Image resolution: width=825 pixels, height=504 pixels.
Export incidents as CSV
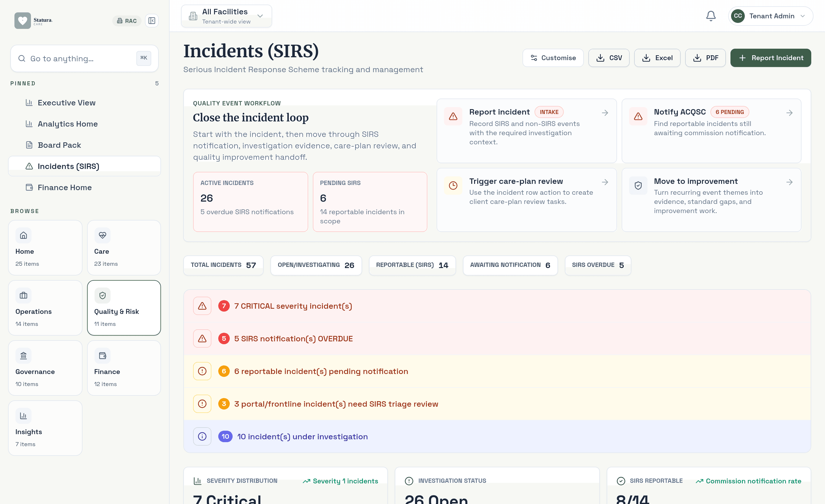[609, 58]
